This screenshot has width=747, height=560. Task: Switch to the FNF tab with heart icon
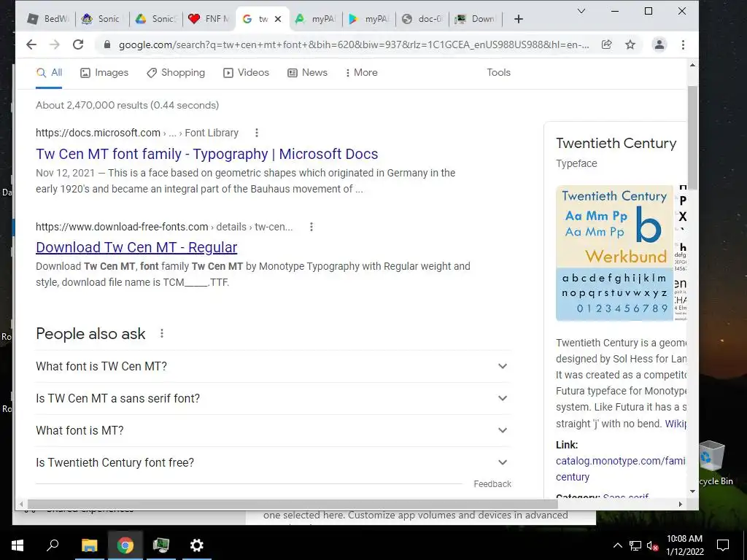[x=208, y=19]
